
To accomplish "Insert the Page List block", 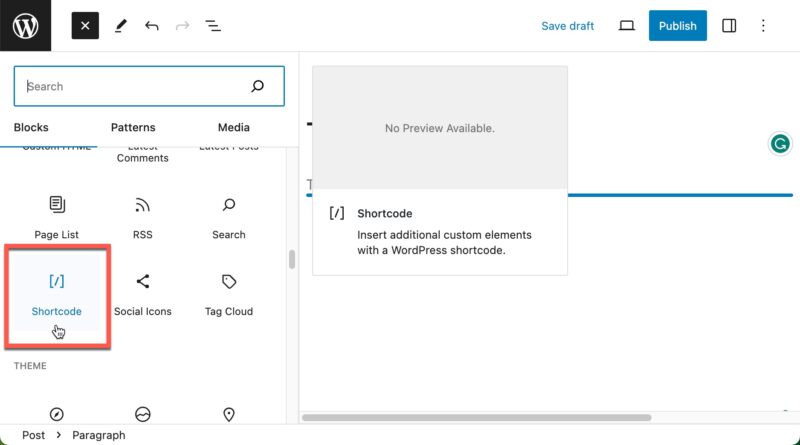I will (x=57, y=217).
